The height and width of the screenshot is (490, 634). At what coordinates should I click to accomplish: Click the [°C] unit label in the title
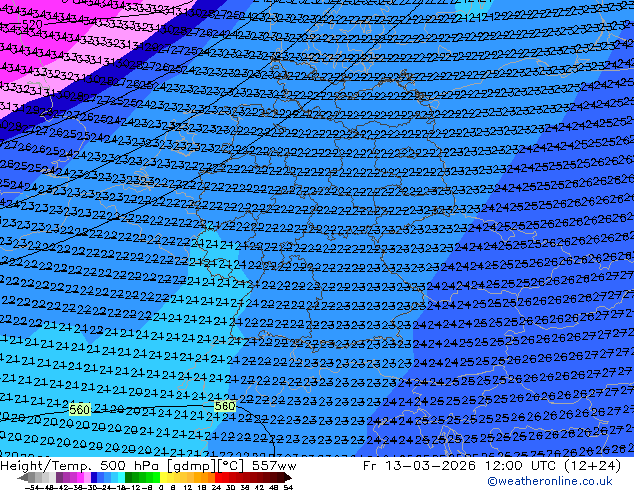231,466
